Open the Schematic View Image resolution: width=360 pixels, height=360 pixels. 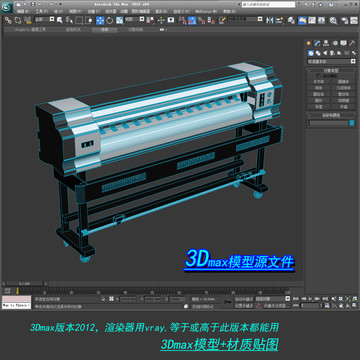(321, 20)
